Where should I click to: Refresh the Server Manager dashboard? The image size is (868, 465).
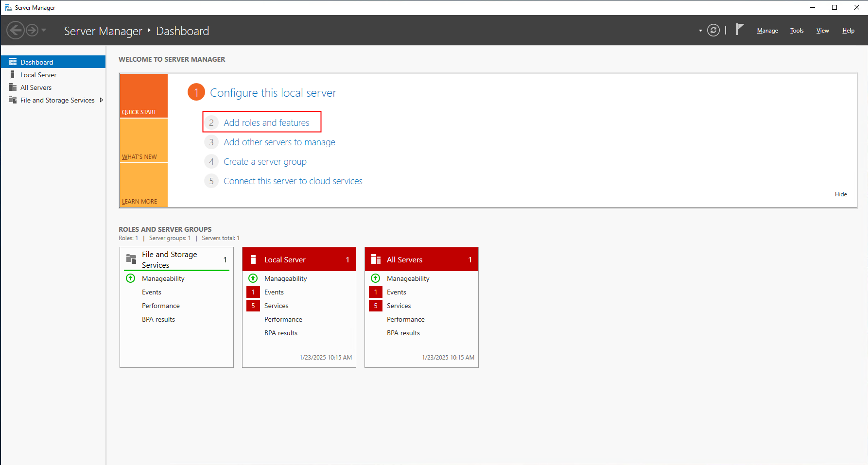[x=713, y=30]
